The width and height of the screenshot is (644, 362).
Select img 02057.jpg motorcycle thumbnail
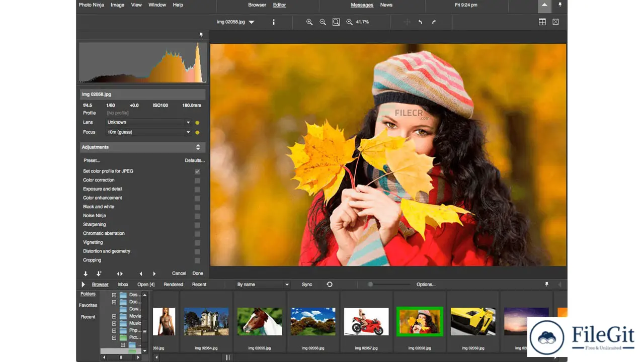366,322
